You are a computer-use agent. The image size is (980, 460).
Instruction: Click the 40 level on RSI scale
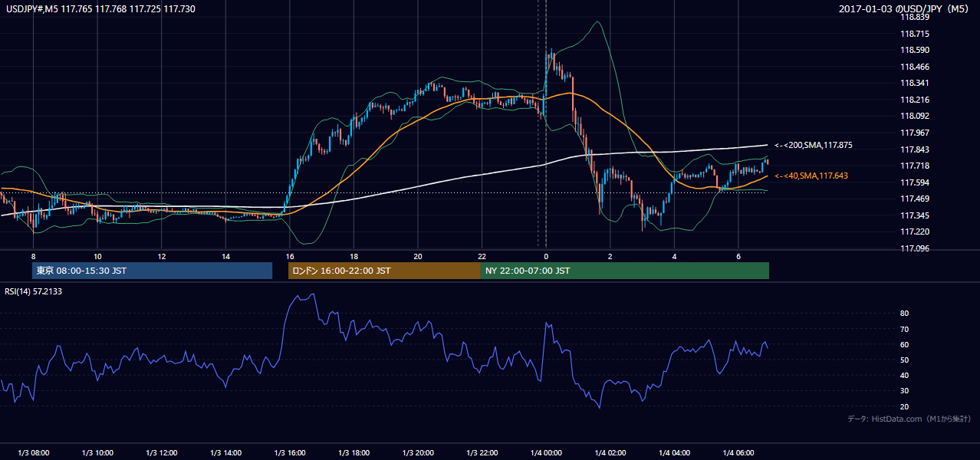pyautogui.click(x=905, y=376)
